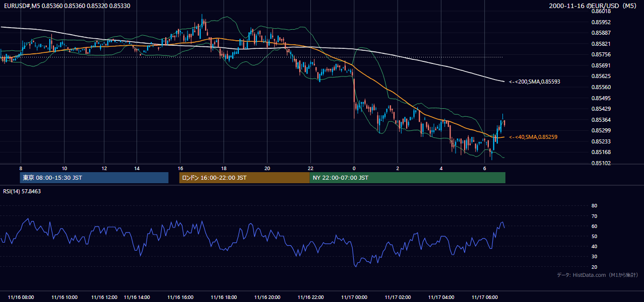The image size is (644, 302).
Task: Click the RSI(14) 57.8463 indicator label
Action: [22, 191]
